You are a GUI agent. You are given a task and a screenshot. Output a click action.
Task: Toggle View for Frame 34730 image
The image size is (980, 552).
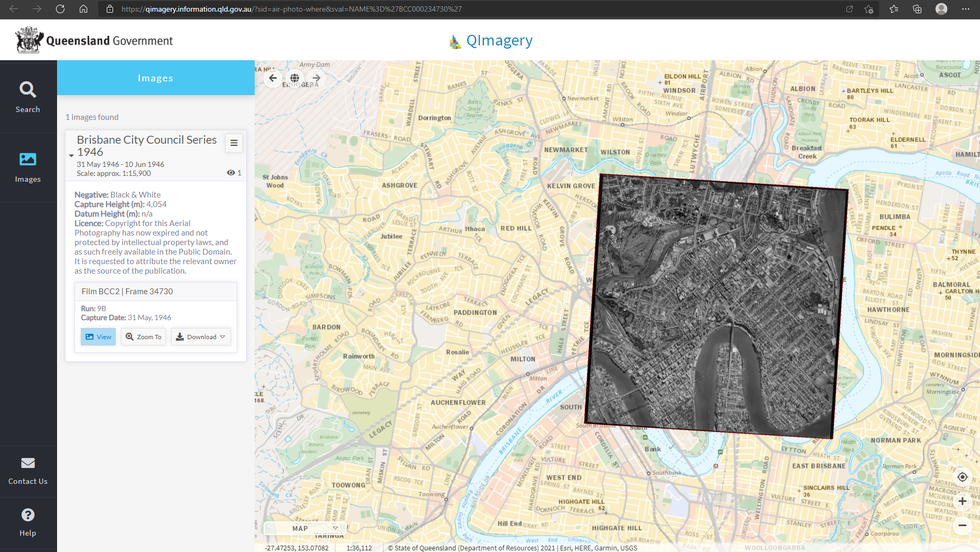point(98,337)
